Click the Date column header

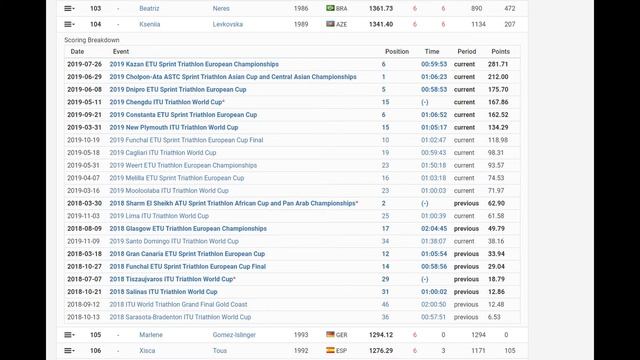click(x=77, y=52)
